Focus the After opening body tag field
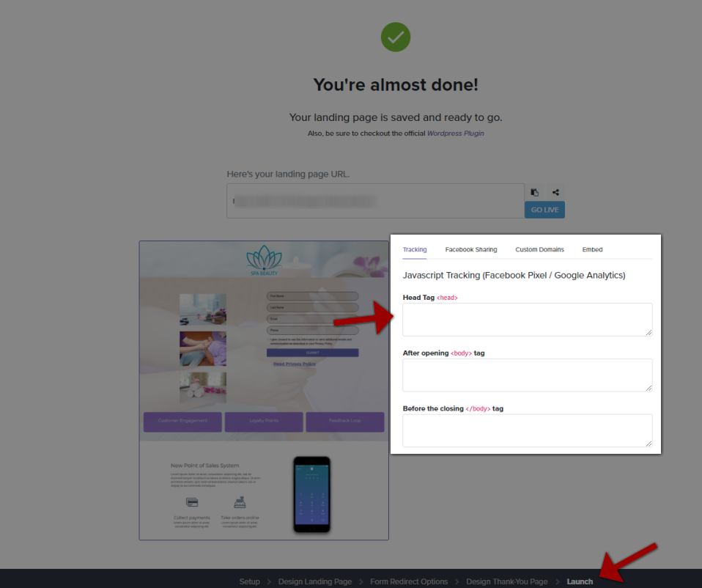The height and width of the screenshot is (588, 702). pyautogui.click(x=528, y=375)
